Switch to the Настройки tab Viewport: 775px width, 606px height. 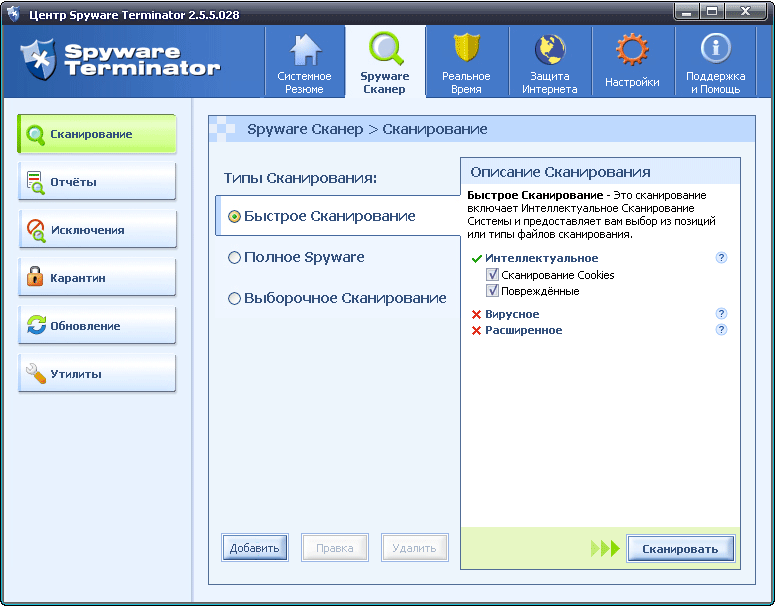point(633,62)
